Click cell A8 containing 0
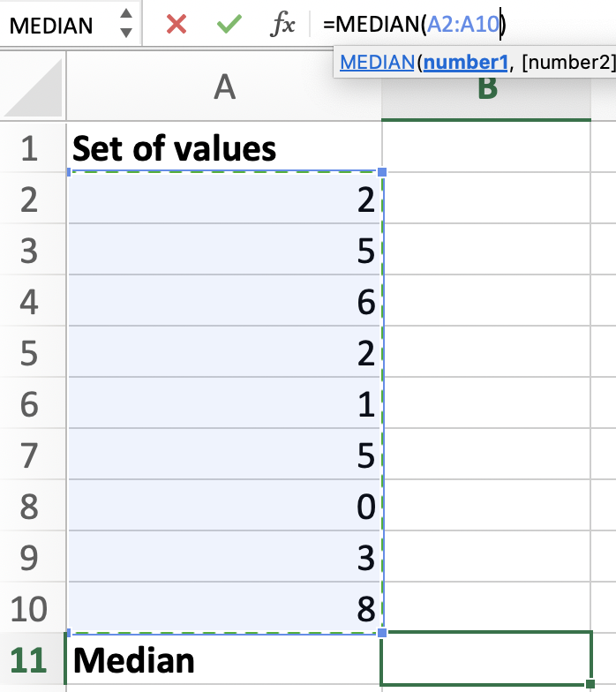Screen dimensions: 616x692 tap(224, 506)
